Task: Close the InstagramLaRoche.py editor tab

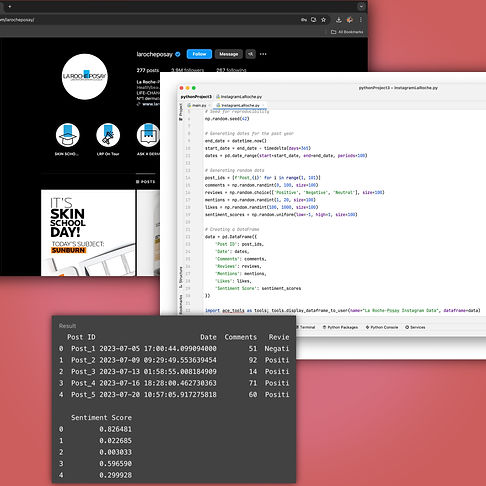Action: [263, 105]
